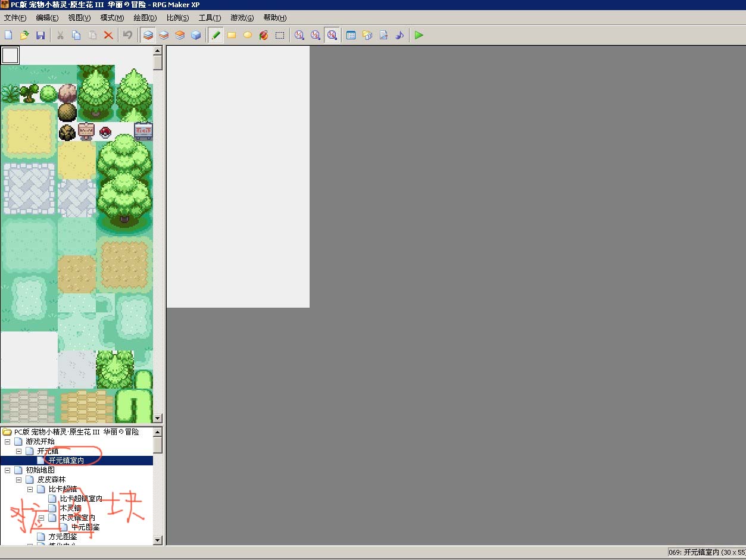The height and width of the screenshot is (560, 746).
Task: Click the red X Delete icon
Action: point(108,35)
